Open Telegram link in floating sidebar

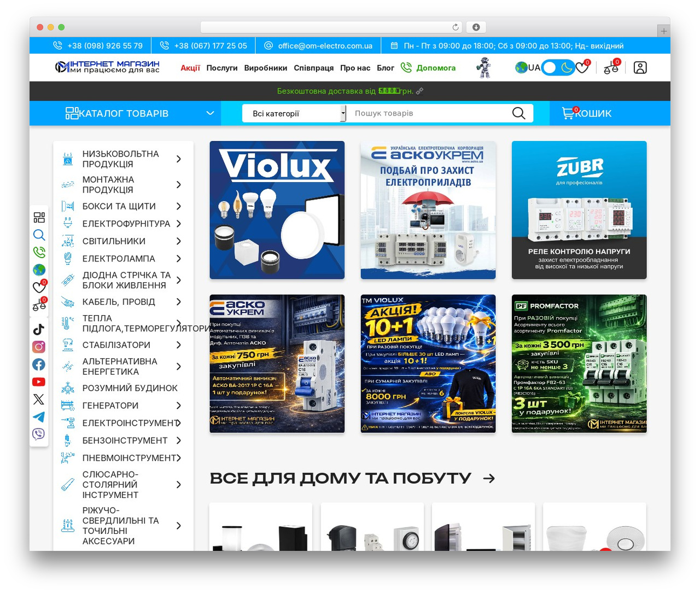coord(39,417)
